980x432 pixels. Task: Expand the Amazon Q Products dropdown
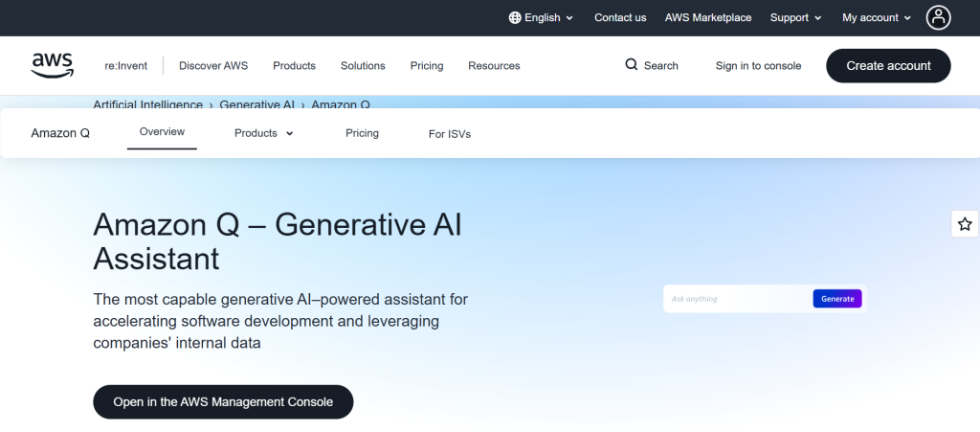pos(264,133)
